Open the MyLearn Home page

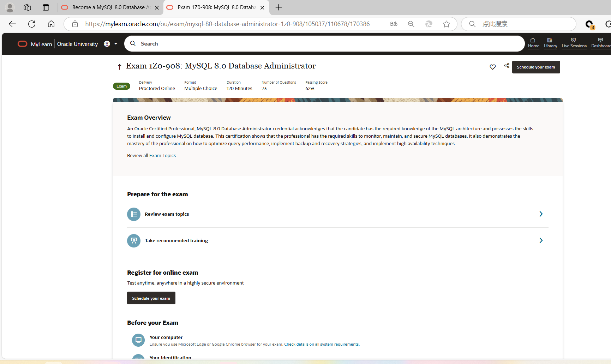click(x=533, y=43)
